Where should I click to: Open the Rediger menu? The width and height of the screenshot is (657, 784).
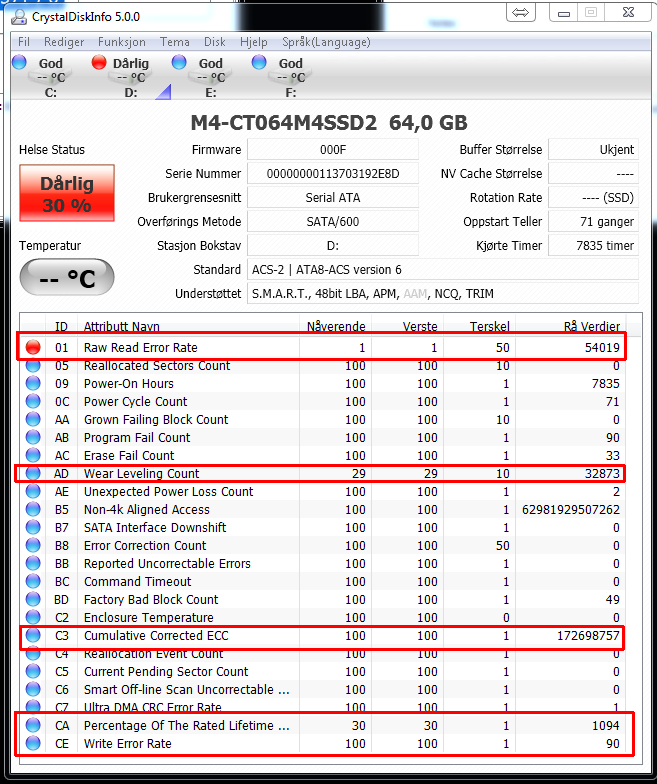click(x=64, y=42)
